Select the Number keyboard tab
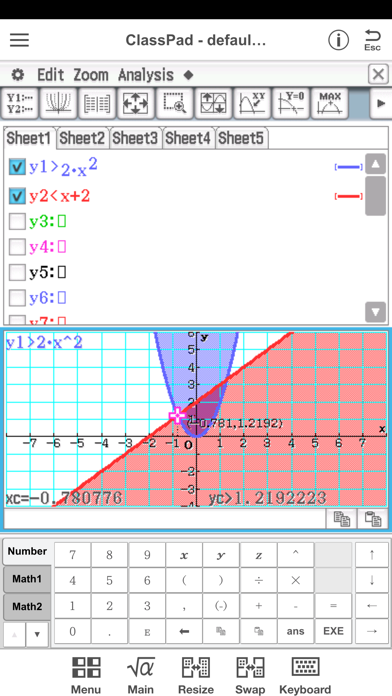 27,551
